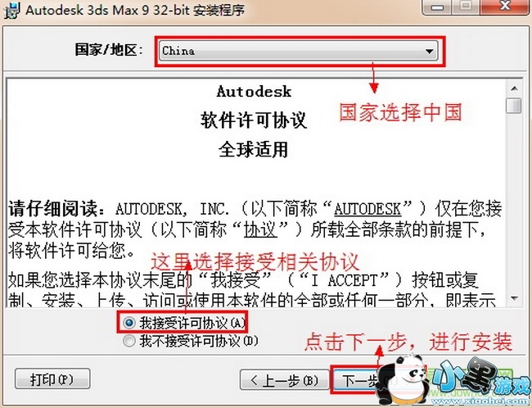Select 我接受许可协议 radio button
Screen dimensions: 532x408
pos(129,322)
